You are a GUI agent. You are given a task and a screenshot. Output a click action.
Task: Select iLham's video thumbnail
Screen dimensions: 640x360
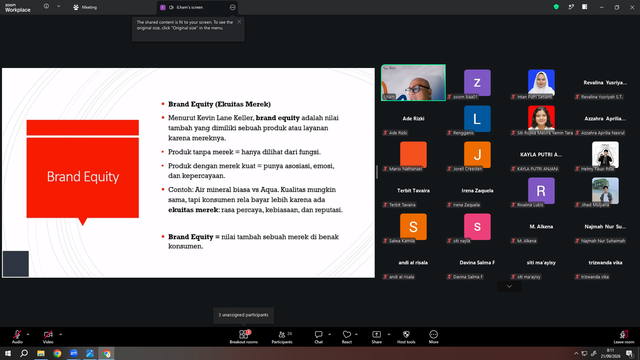tap(413, 82)
